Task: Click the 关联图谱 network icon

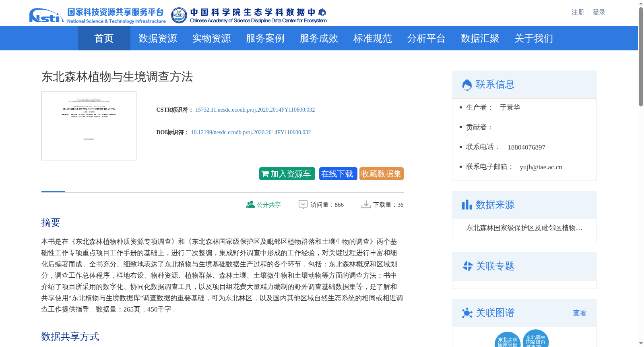Action: [x=467, y=313]
